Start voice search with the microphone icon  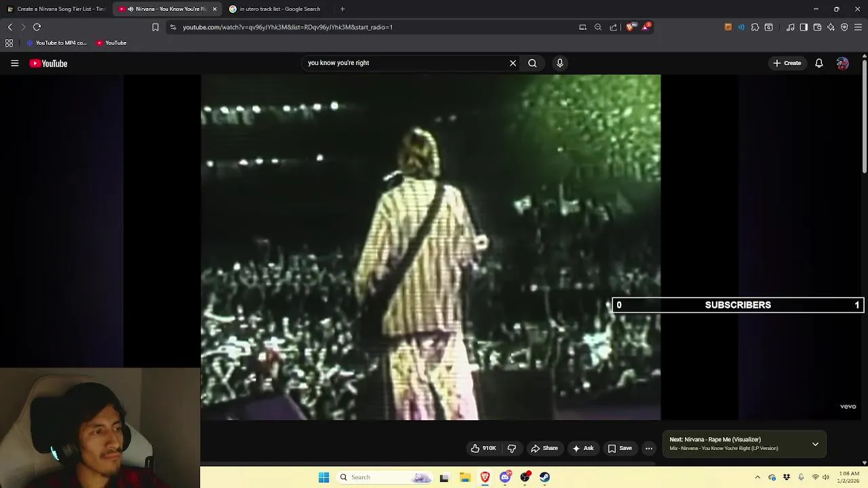(x=559, y=63)
